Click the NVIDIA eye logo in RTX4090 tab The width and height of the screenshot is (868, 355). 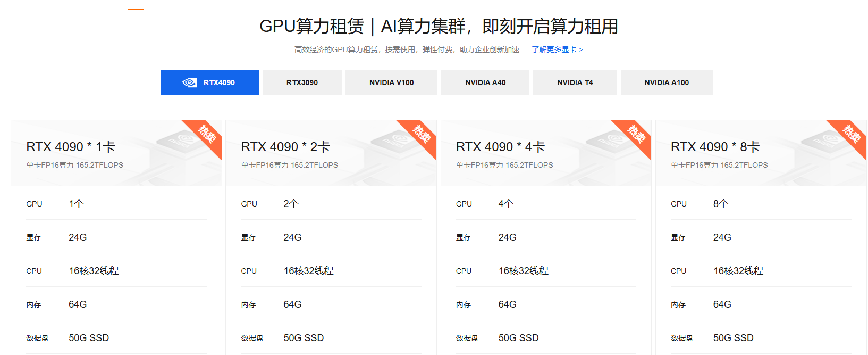190,82
